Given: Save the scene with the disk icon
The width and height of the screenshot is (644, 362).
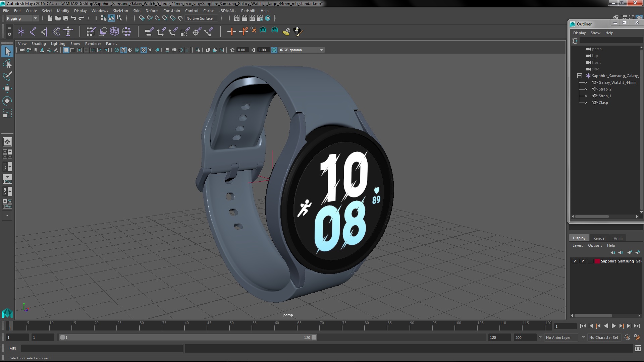Looking at the screenshot, I should click(66, 18).
